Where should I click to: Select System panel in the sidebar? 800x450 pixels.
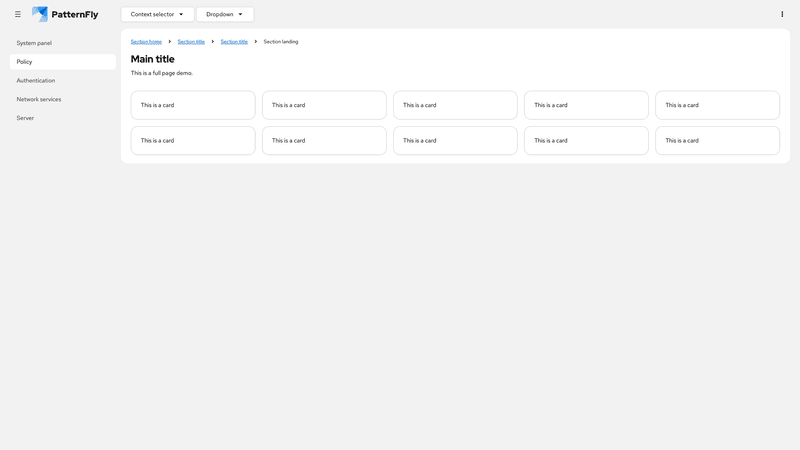coord(34,43)
